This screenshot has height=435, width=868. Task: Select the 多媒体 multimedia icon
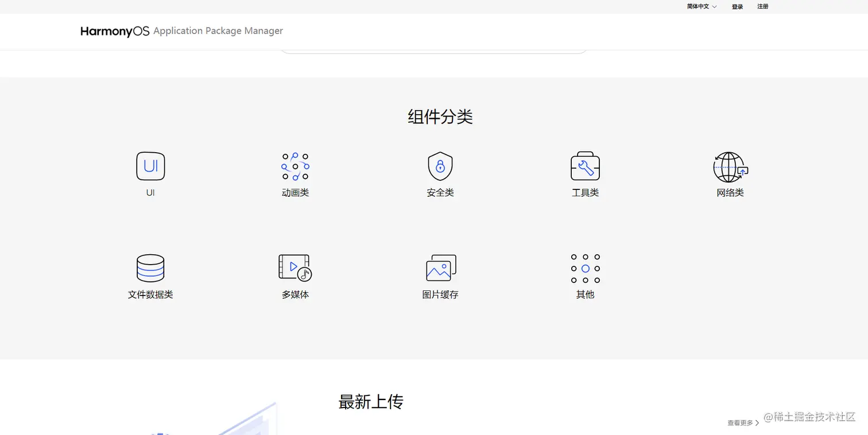pos(295,267)
